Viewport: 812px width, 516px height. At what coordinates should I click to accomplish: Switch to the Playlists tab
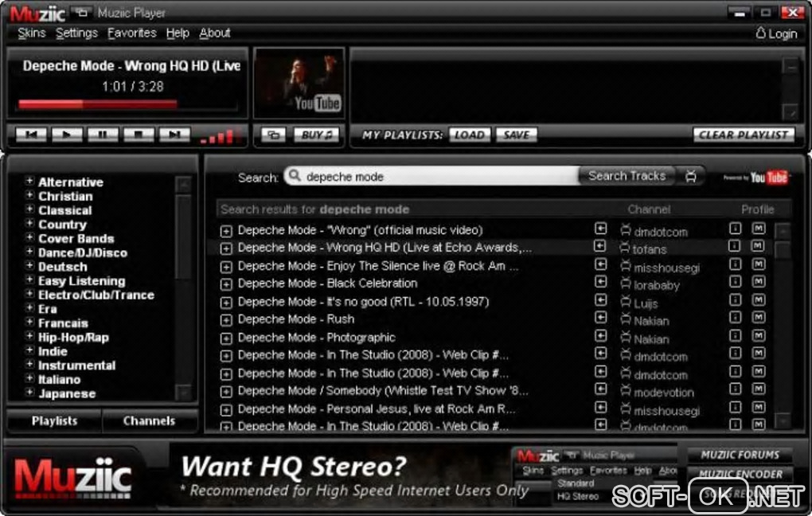pyautogui.click(x=54, y=420)
